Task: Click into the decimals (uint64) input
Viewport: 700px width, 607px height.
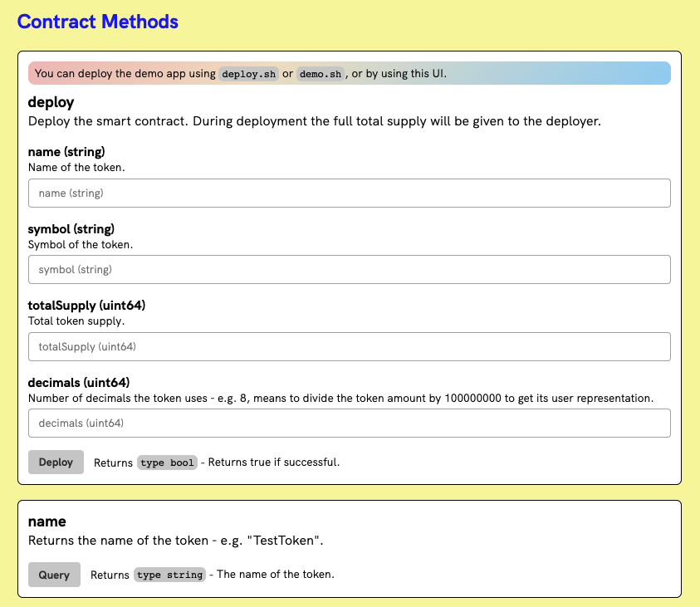Action: pos(349,423)
